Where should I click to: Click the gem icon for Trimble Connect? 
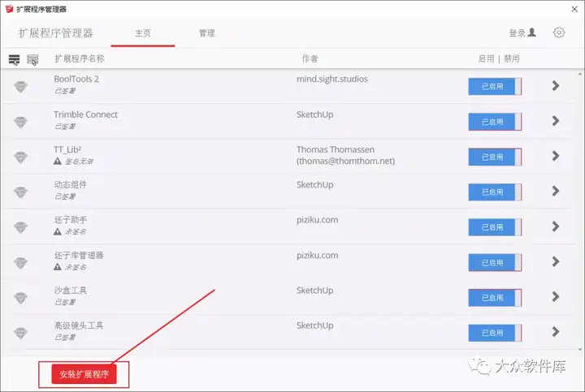20,122
